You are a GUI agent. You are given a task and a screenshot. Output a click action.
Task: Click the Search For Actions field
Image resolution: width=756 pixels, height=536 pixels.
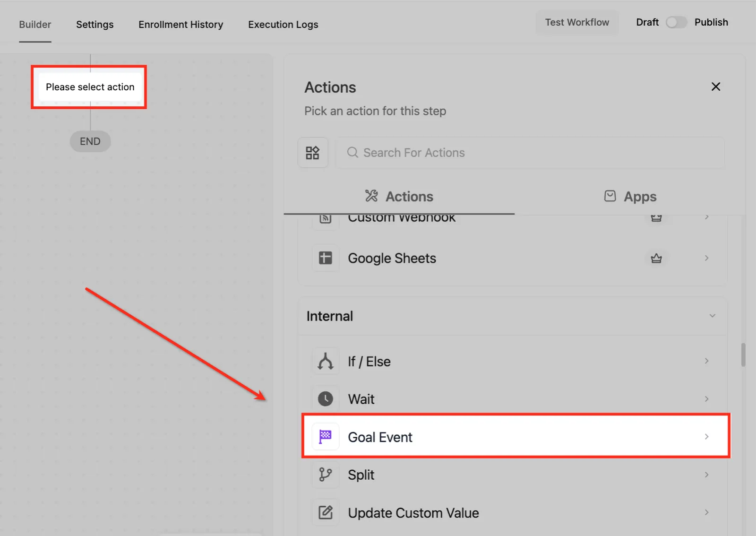click(x=530, y=153)
